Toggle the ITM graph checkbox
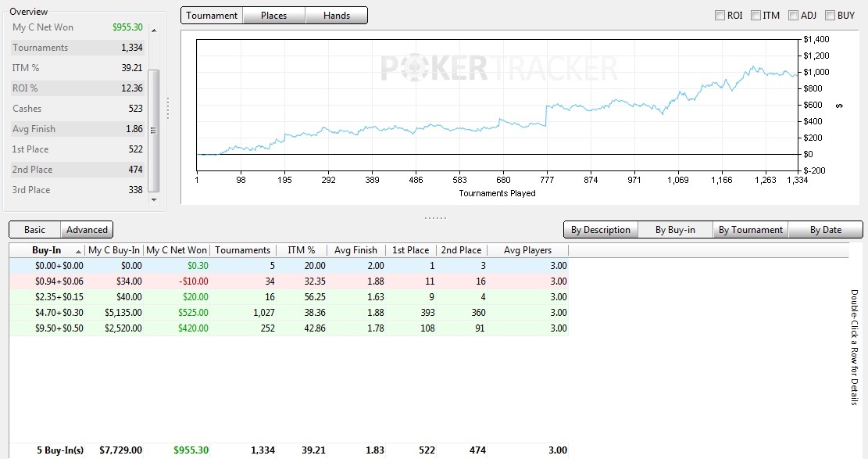Viewport: 868px width, 459px height. [755, 16]
